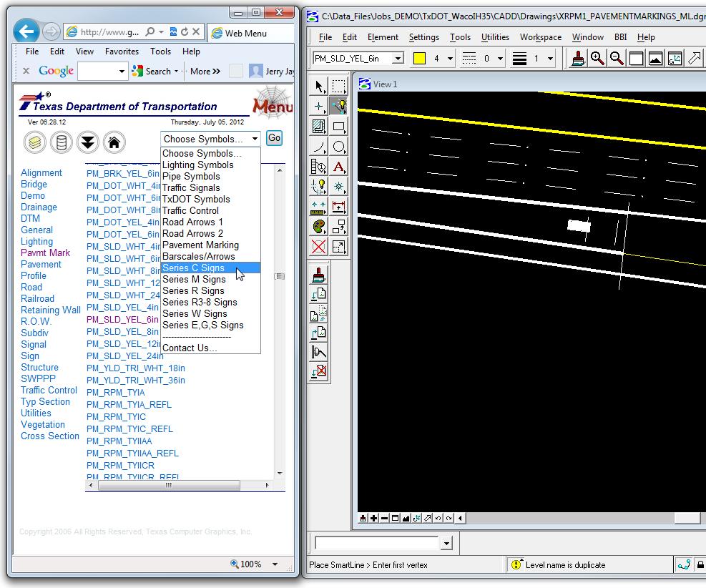The width and height of the screenshot is (706, 588).
Task: Pick the Delete Element red X tool
Action: (x=319, y=247)
